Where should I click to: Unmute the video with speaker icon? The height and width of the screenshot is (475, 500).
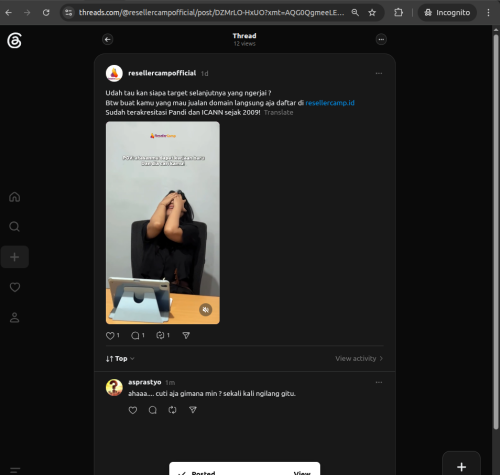coord(206,310)
